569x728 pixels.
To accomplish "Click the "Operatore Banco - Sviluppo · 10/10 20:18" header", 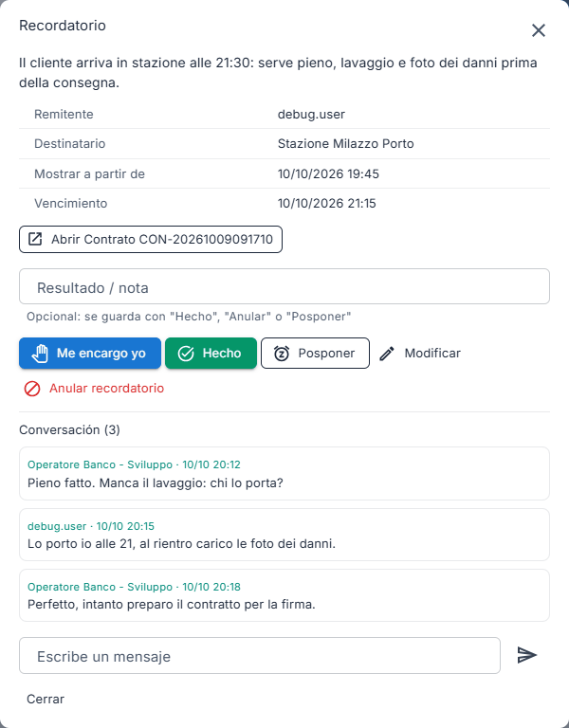I will [x=135, y=587].
